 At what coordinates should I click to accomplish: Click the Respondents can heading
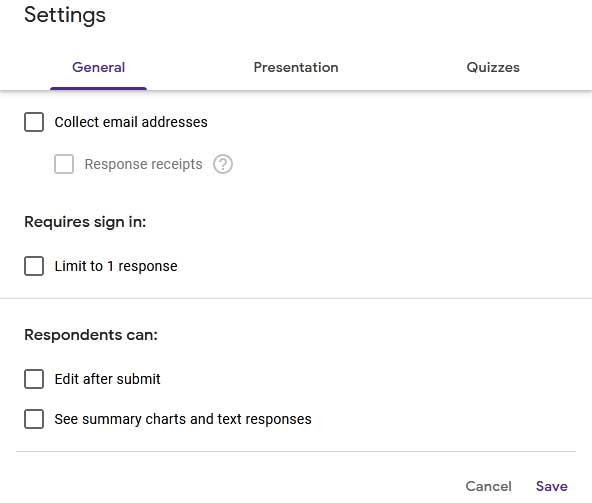pos(91,335)
